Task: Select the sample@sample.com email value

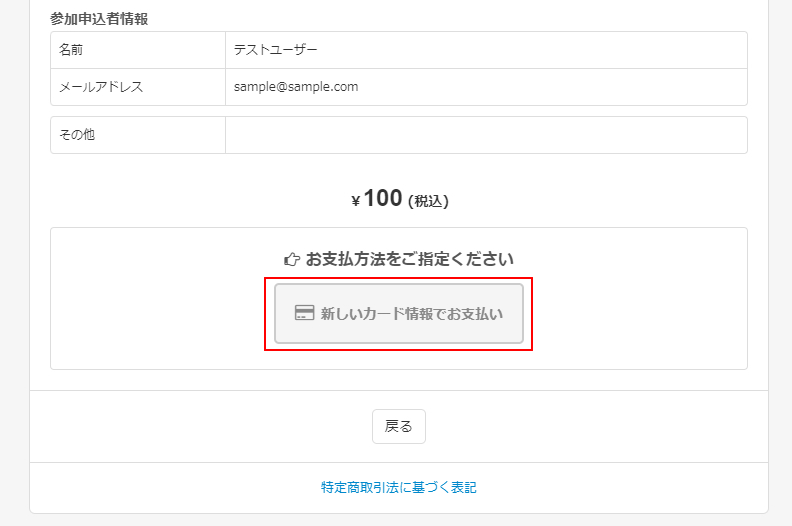Action: (296, 87)
